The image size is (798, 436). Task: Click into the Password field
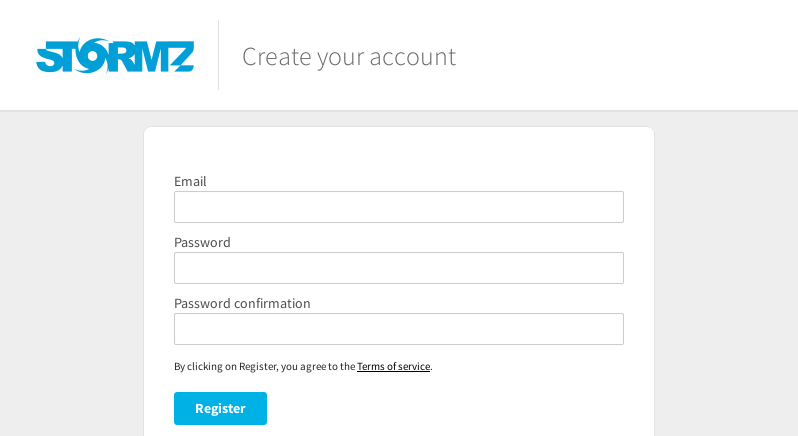[398, 268]
